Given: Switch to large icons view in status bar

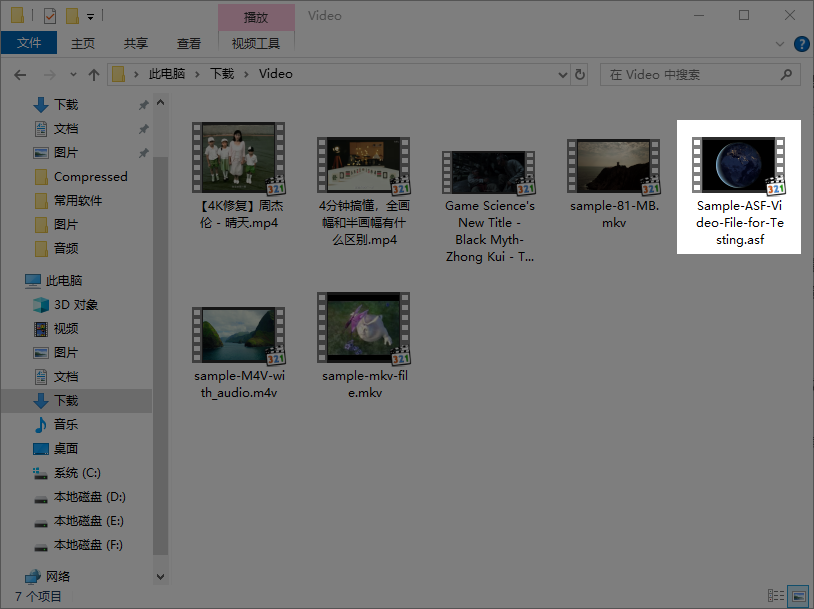Looking at the screenshot, I should (797, 597).
